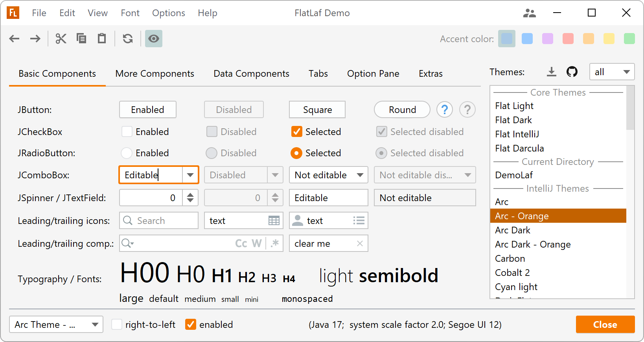Open the GitHub icon next to Themes

tap(572, 72)
